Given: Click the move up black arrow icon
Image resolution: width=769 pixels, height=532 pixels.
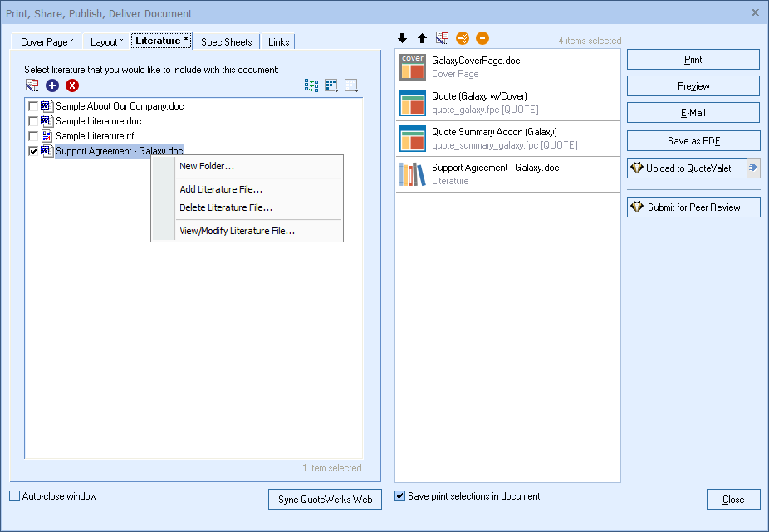Looking at the screenshot, I should point(422,38).
